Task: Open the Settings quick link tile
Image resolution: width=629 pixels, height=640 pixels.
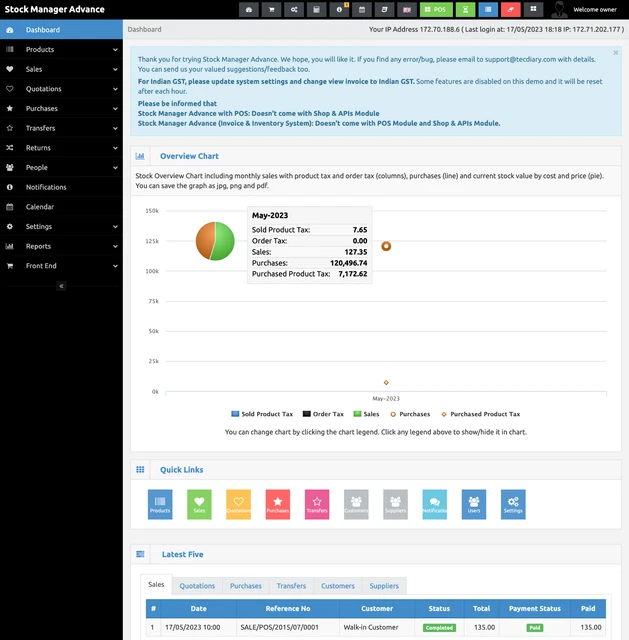Action: [513, 504]
